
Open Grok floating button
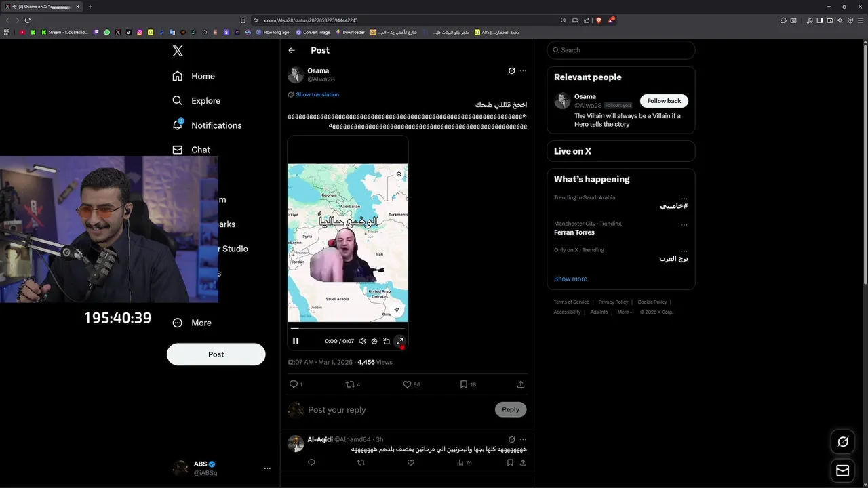843,442
